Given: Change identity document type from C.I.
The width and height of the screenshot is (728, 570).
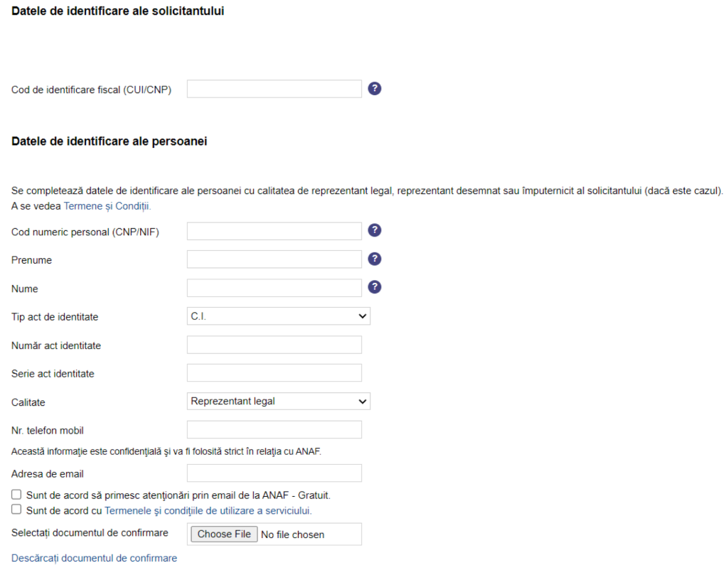Looking at the screenshot, I should (278, 316).
